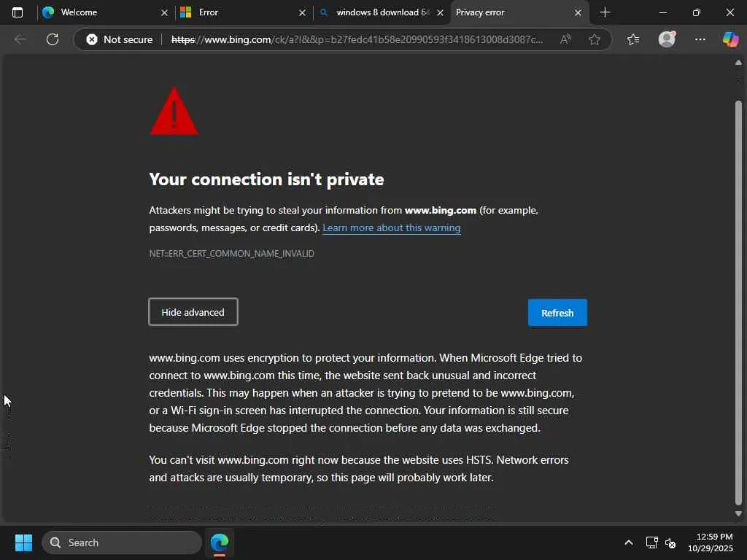Image resolution: width=747 pixels, height=560 pixels.
Task: Collapse details with Hide advanced
Action: (x=193, y=312)
